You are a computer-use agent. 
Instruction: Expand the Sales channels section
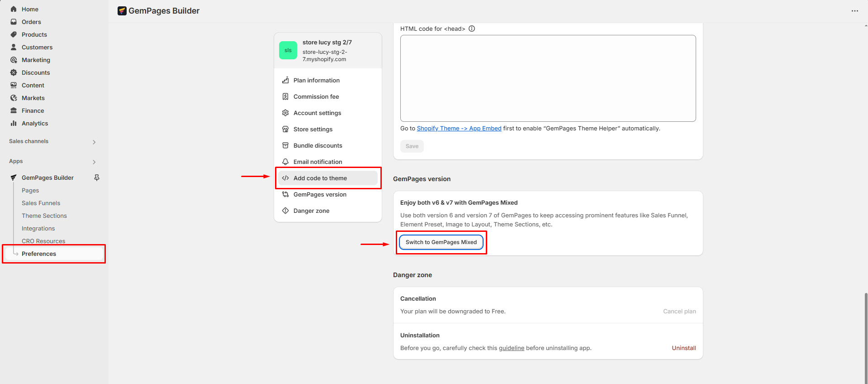[x=94, y=142]
